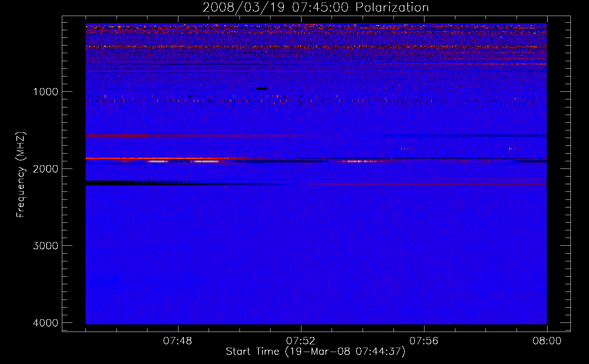The image size is (589, 364).
Task: Click the short black bar near 1000 MHz
Action: pos(262,89)
